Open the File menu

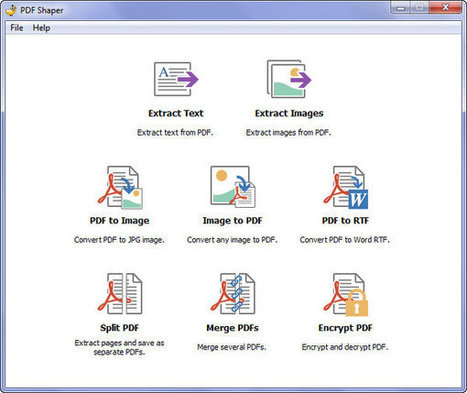(17, 28)
